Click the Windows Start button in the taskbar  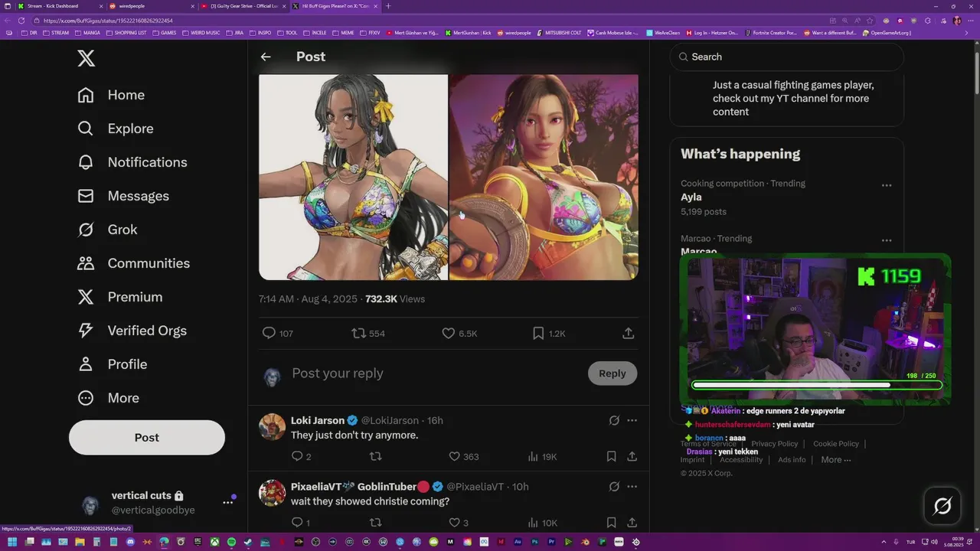(x=11, y=542)
